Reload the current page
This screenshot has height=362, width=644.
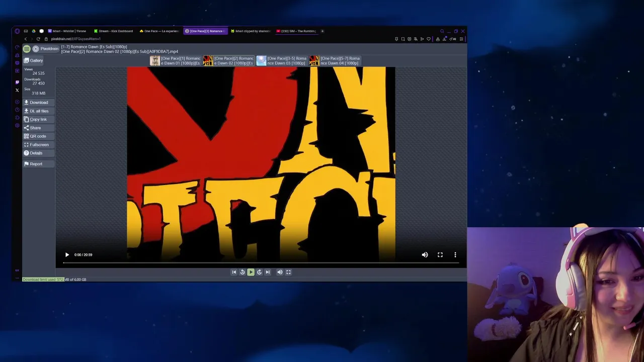(38, 39)
